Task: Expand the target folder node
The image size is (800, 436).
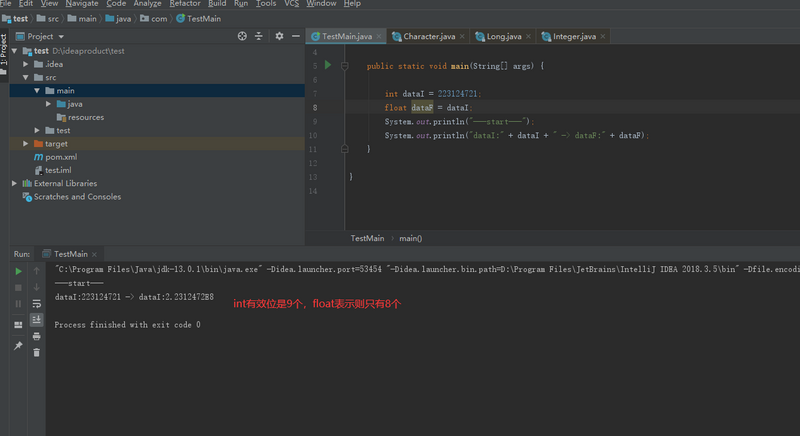Action: pyautogui.click(x=25, y=143)
